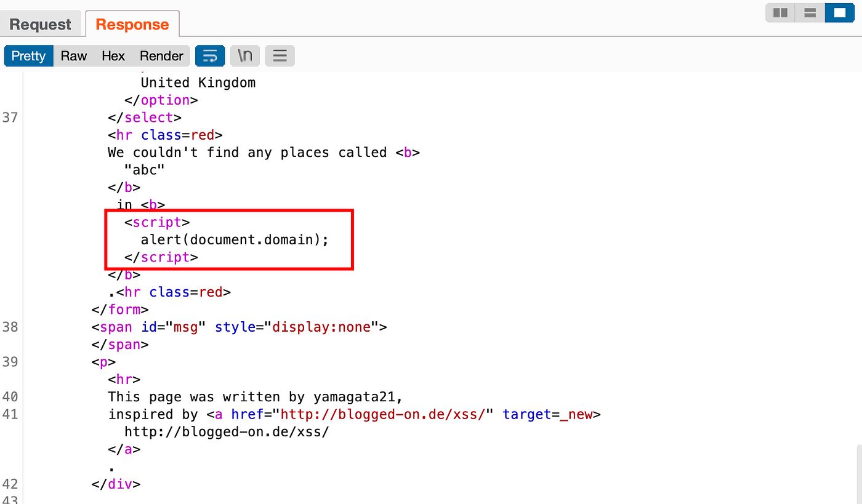This screenshot has height=504, width=862.
Task: Select the single-pane tabbed layout icon
Action: pos(839,12)
